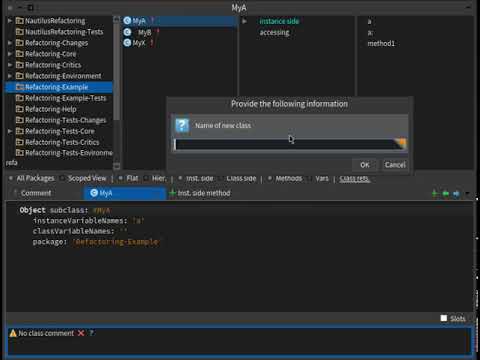Click the OK button in dialog
Image resolution: width=480 pixels, height=360 pixels.
365,165
